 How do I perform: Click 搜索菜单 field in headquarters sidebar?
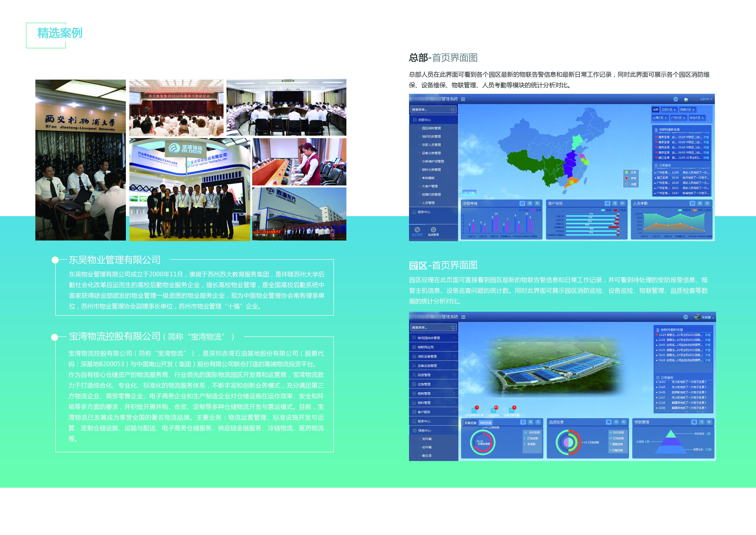(433, 110)
